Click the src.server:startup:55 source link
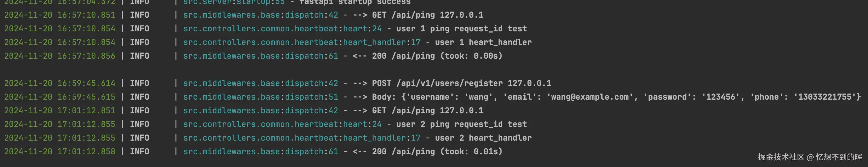Viewport: 868px width, 167px height. [233, 2]
